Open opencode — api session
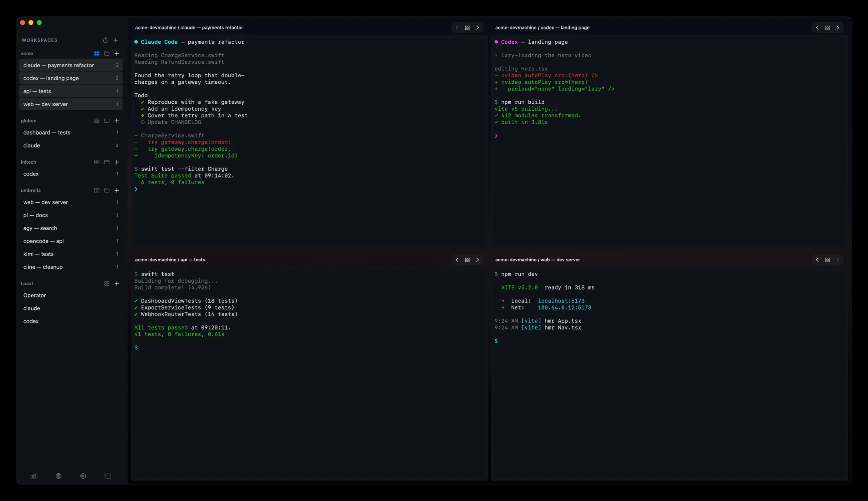The image size is (868, 501). (71, 241)
